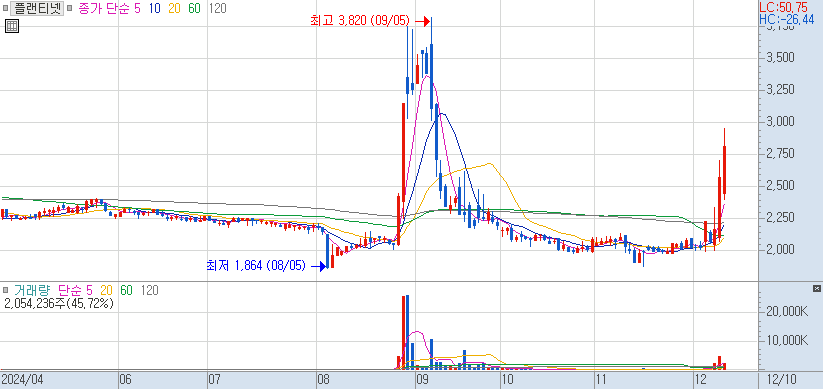Click the 06 month label on date axis
The width and height of the screenshot is (823, 389).
[126, 380]
